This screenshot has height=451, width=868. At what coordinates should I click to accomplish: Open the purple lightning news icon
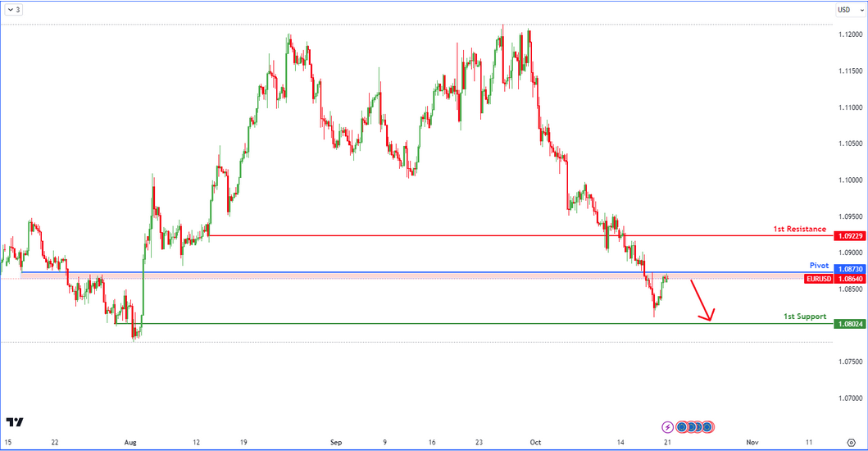point(668,427)
